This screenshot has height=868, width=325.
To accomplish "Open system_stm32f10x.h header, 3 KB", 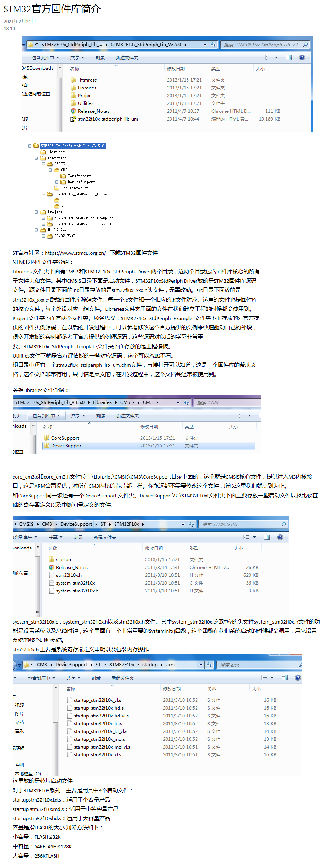I will click(77, 591).
